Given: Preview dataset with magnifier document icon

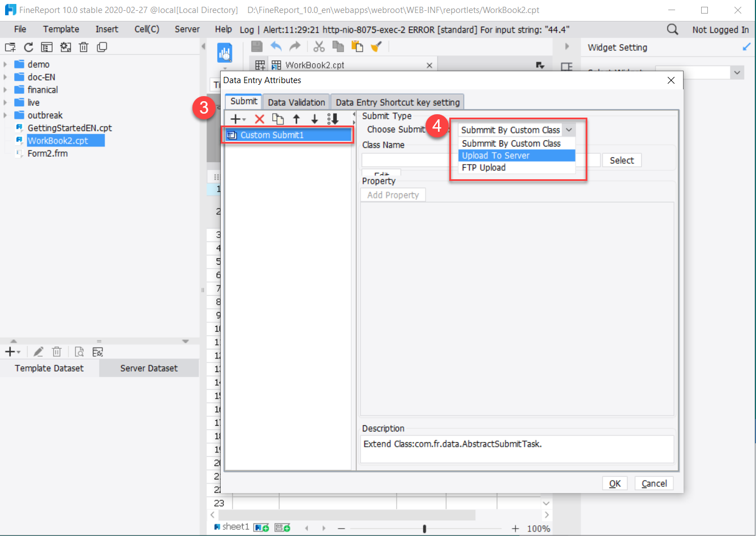Looking at the screenshot, I should tap(79, 351).
